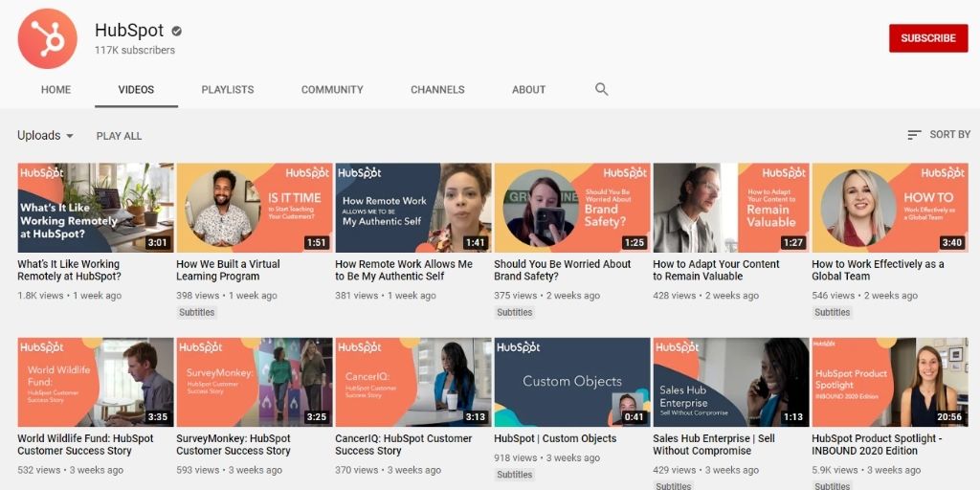The height and width of the screenshot is (490, 980).
Task: Click the Sort By lines icon
Action: 914,134
